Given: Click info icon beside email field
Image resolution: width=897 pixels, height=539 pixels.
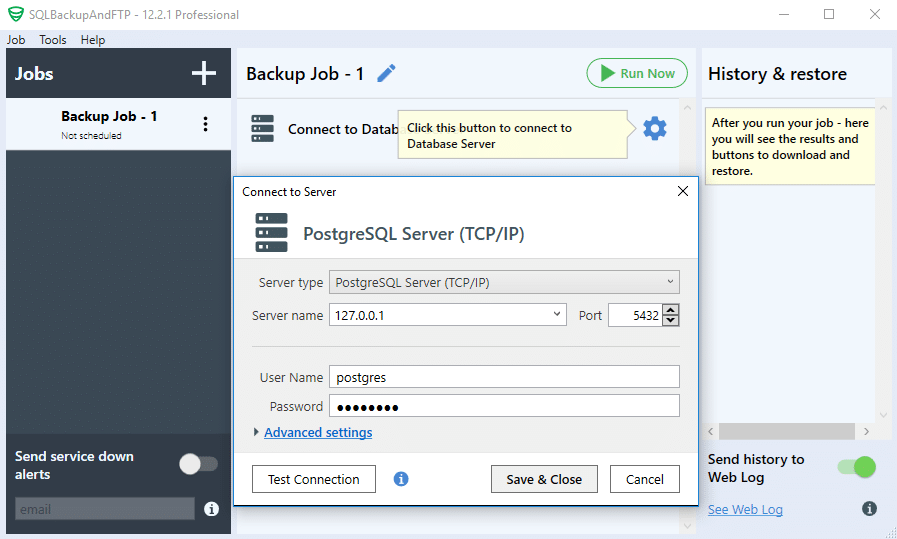Looking at the screenshot, I should (212, 509).
